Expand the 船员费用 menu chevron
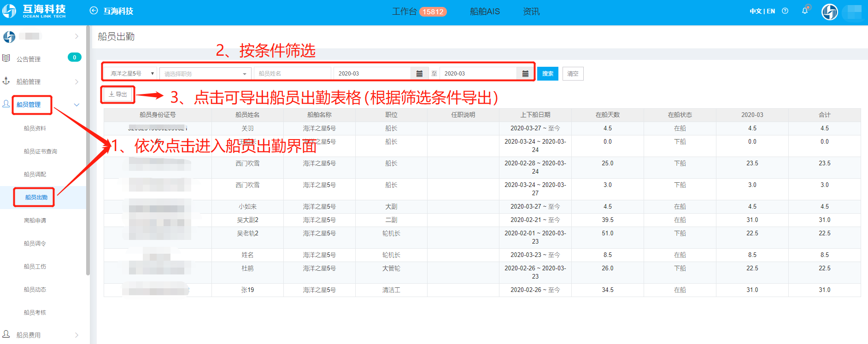 click(76, 335)
